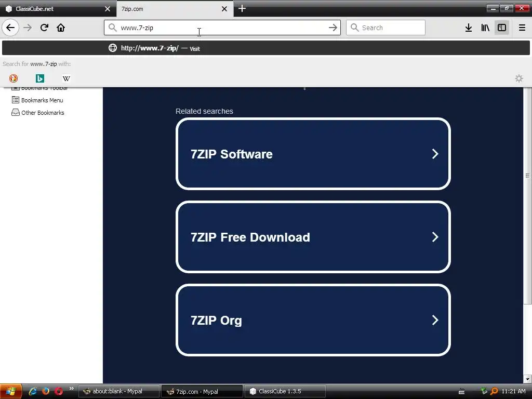
Task: Switch to 7zip.com - Mypal taskbar window
Action: 202,391
